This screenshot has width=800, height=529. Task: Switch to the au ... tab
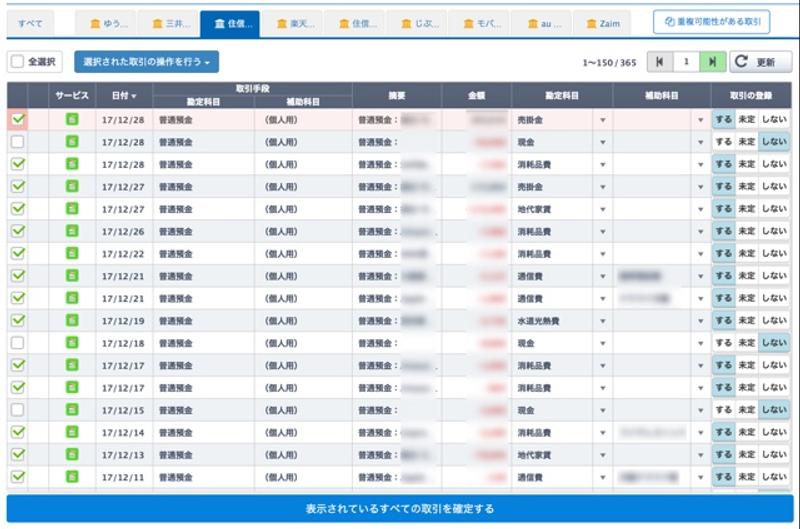pos(541,23)
